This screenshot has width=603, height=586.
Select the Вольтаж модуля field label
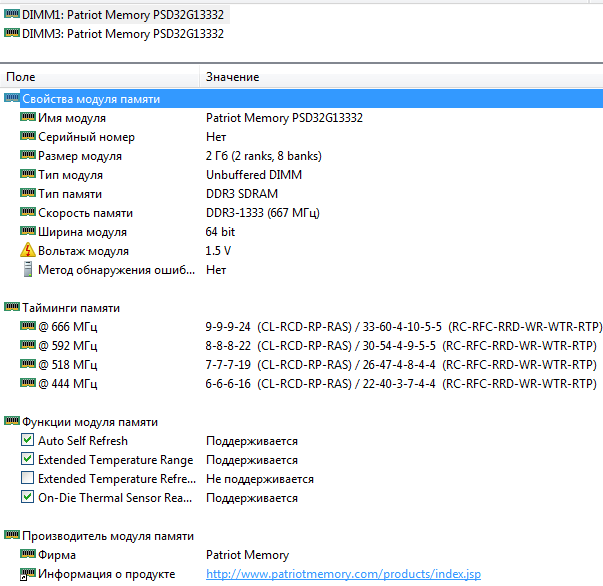coord(83,251)
